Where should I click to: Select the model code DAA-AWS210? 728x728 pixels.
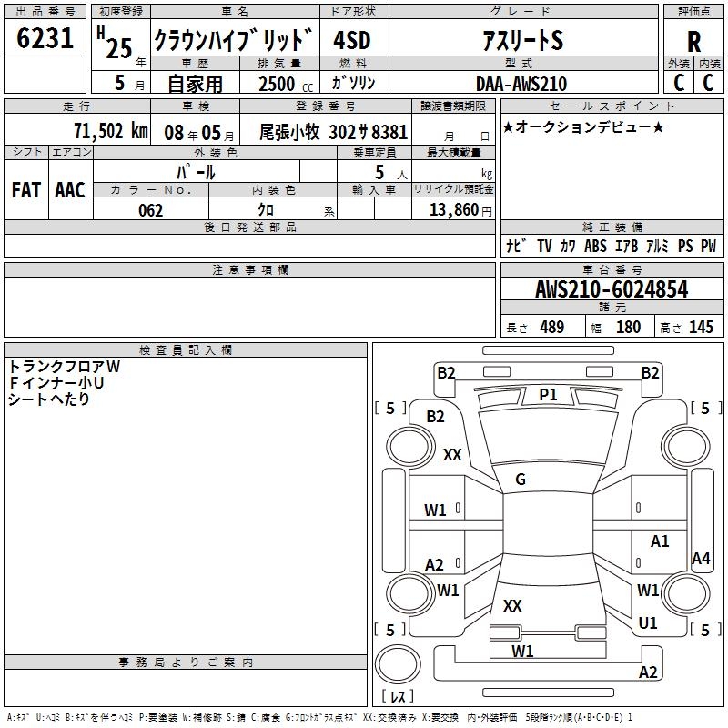pos(521,84)
